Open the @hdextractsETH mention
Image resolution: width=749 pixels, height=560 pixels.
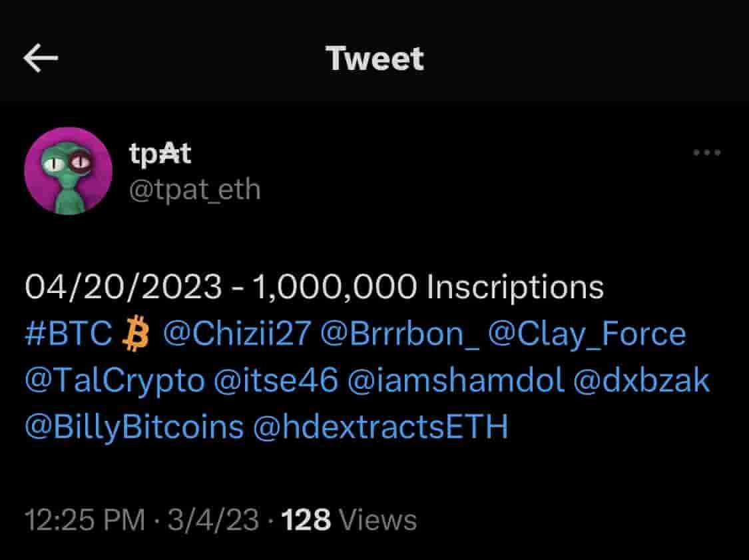(x=380, y=427)
